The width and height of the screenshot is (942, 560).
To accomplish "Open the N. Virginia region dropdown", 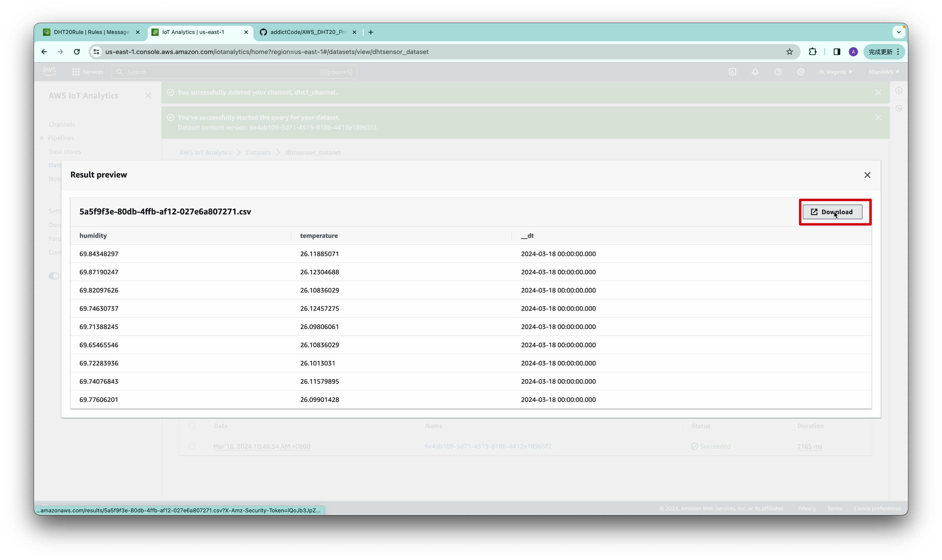I will point(835,72).
